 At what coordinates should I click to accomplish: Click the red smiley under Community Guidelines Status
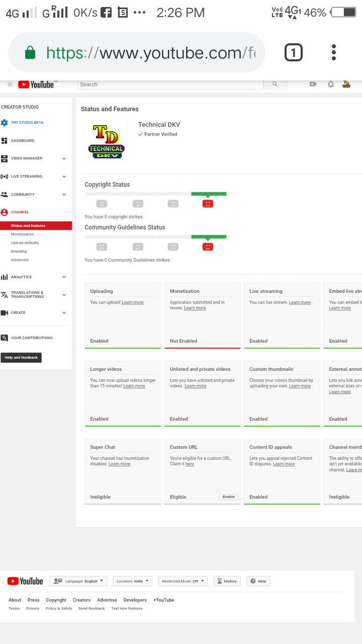pyautogui.click(x=208, y=247)
